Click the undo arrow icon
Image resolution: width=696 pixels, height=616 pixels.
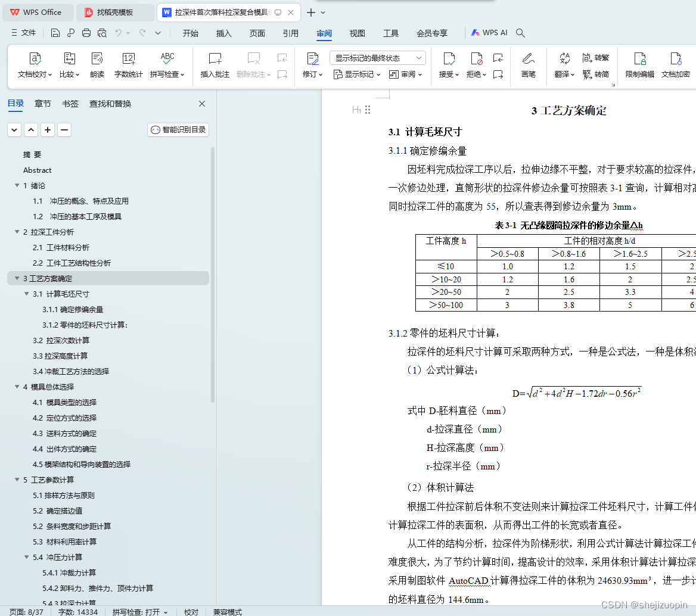[119, 33]
